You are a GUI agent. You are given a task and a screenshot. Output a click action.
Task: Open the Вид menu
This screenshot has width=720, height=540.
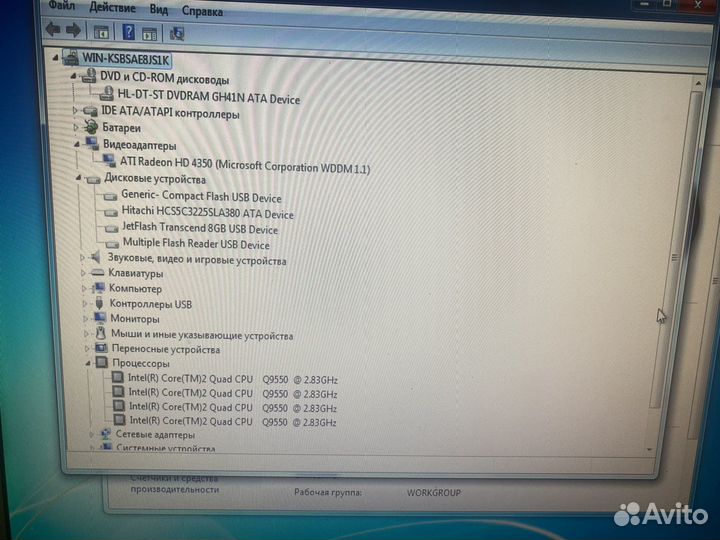(x=158, y=9)
